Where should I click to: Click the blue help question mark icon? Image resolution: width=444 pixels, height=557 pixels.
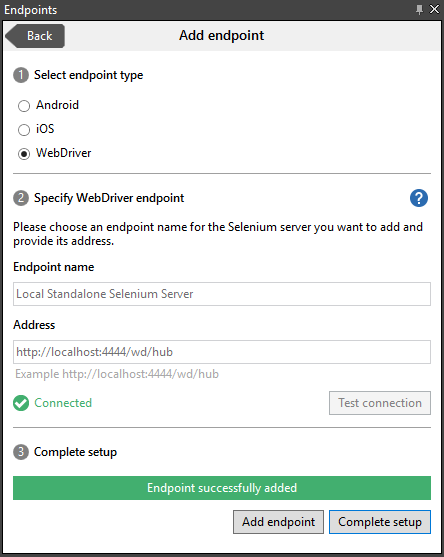[419, 198]
